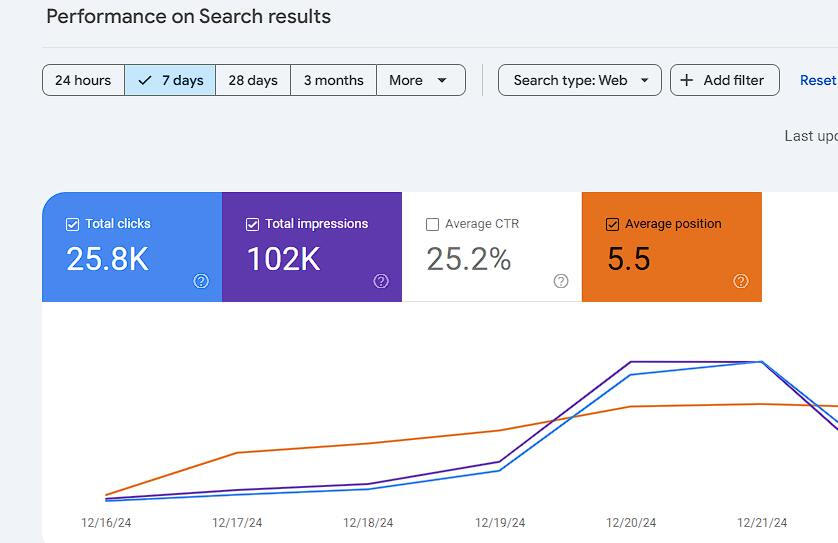Enable the Average CTR checkbox
Viewport: 838px width, 543px height.
[432, 224]
